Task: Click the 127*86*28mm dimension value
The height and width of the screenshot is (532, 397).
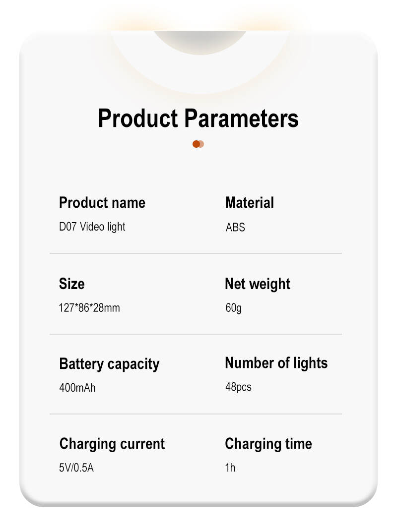Action: tap(89, 308)
